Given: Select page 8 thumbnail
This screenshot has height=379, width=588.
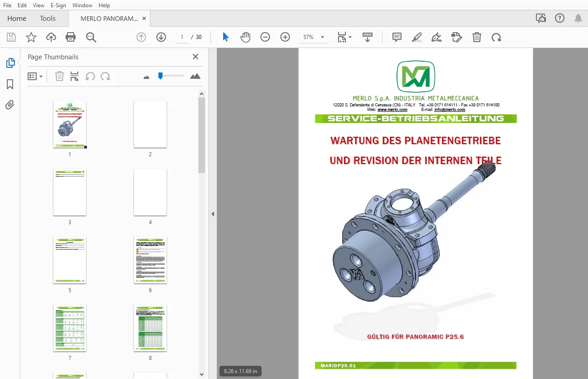Looking at the screenshot, I should (x=150, y=328).
